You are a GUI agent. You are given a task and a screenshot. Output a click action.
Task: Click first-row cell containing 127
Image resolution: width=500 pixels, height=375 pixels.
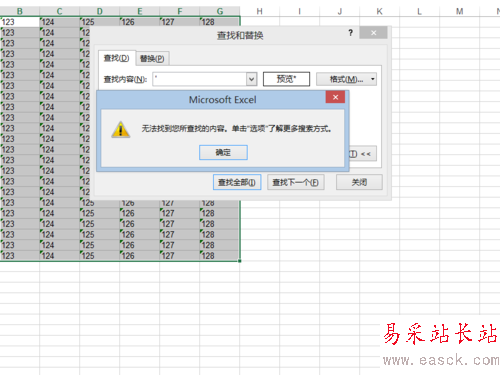coord(179,22)
